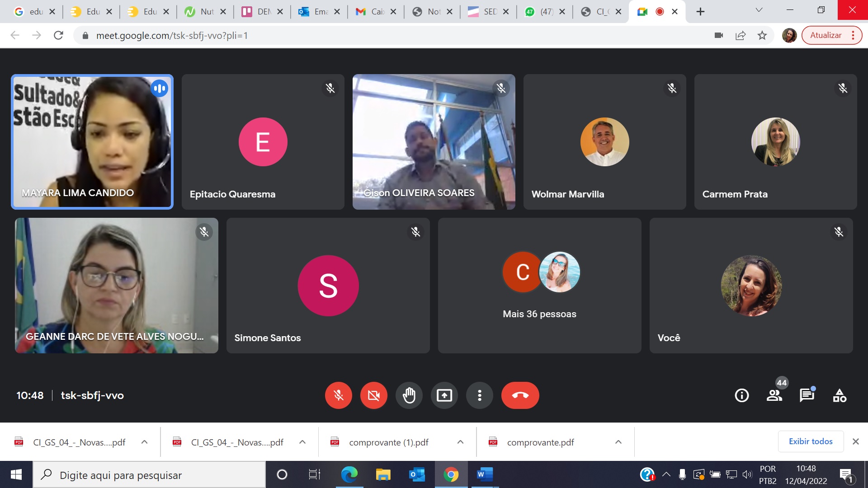
Task: Toggle the microphone on
Action: 338,395
